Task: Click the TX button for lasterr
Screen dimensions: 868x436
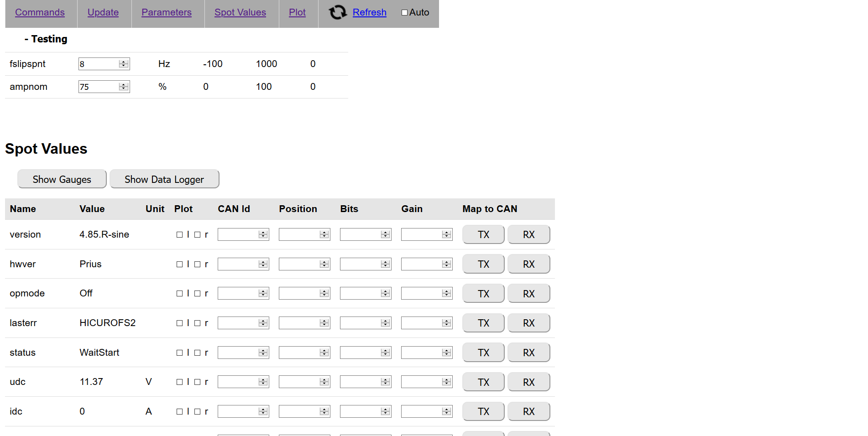Action: 483,323
